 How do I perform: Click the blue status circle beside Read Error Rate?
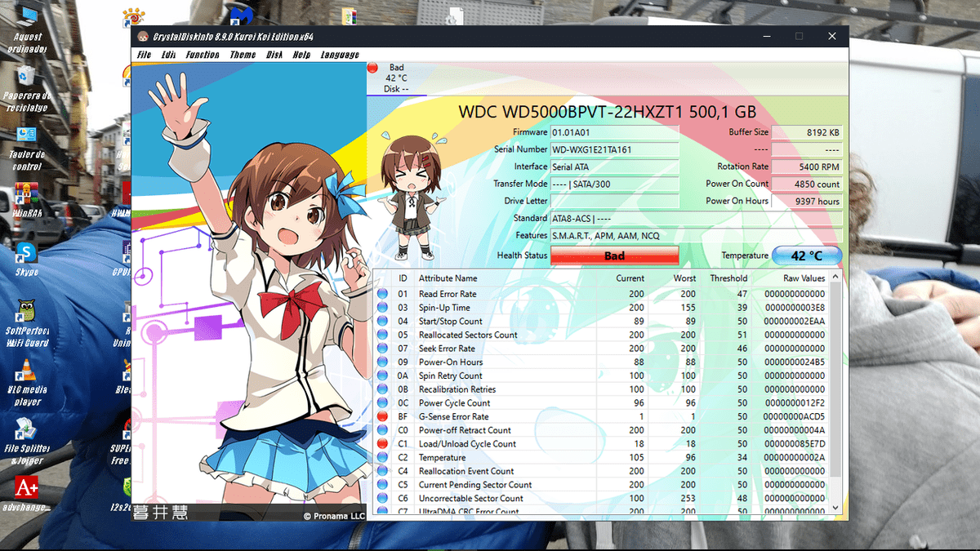pyautogui.click(x=381, y=294)
